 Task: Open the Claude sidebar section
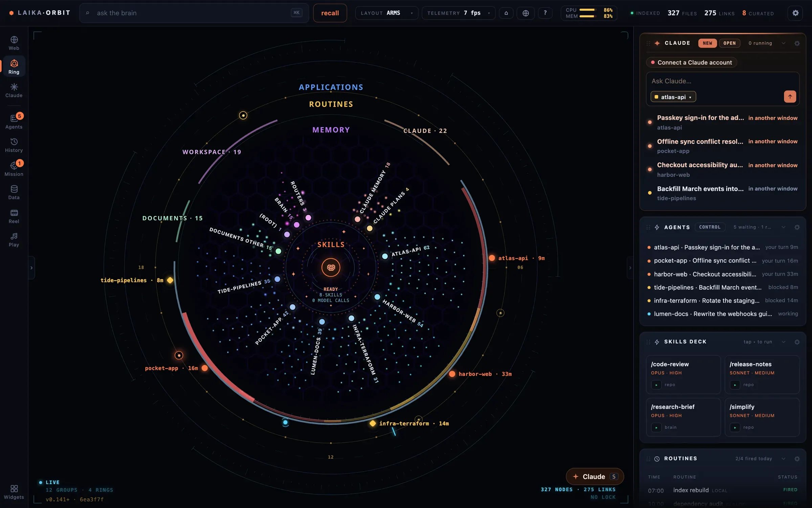click(14, 90)
